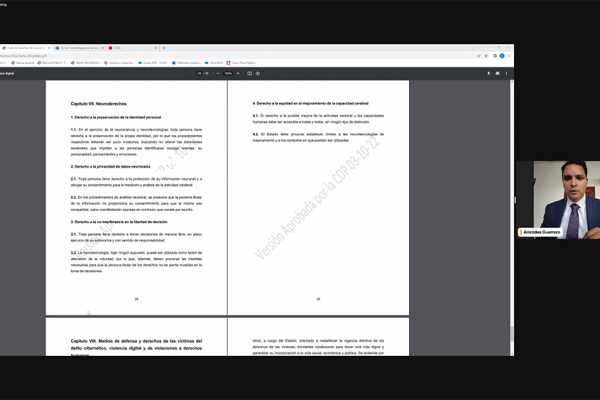Click the 100% zoom level field
The width and height of the screenshot is (600, 400).
[x=228, y=73]
